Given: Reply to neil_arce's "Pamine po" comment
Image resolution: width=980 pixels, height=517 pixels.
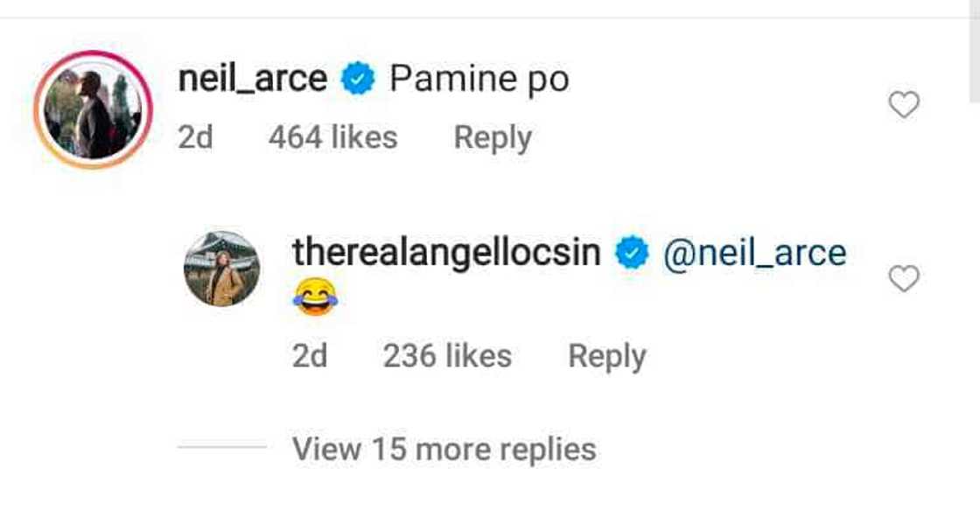Looking at the screenshot, I should point(493,138).
